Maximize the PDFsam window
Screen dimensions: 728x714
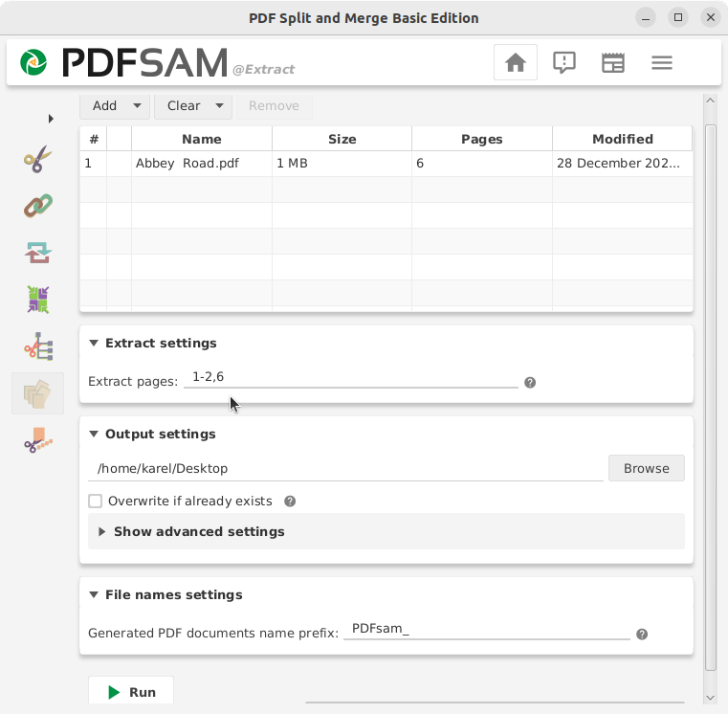point(678,17)
